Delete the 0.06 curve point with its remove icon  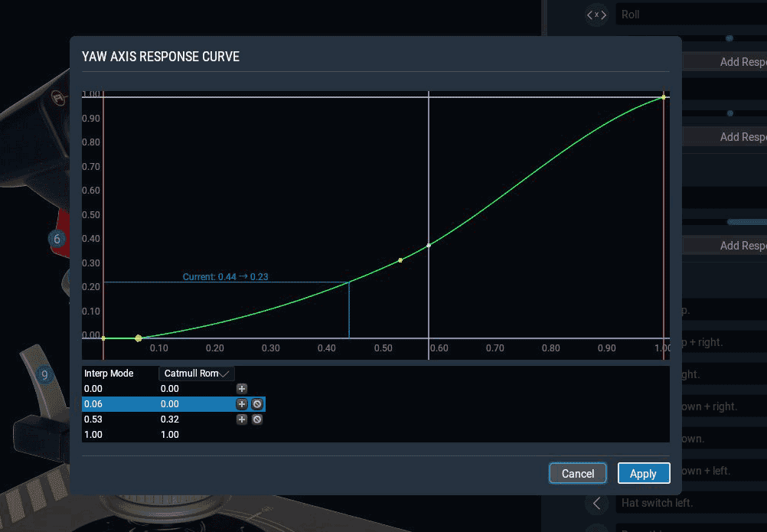(x=257, y=403)
